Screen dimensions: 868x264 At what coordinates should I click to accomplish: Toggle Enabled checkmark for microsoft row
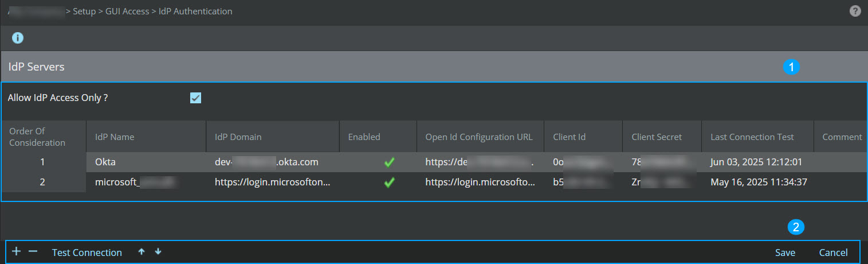pos(390,183)
